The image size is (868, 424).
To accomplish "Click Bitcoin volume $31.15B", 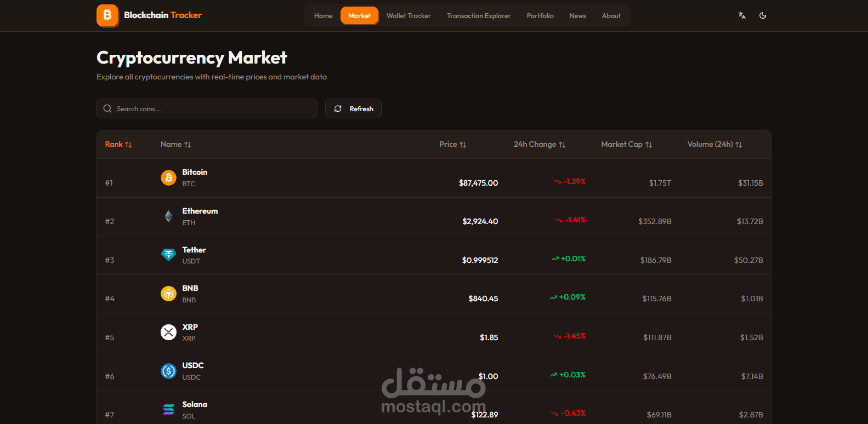I will coord(751,183).
